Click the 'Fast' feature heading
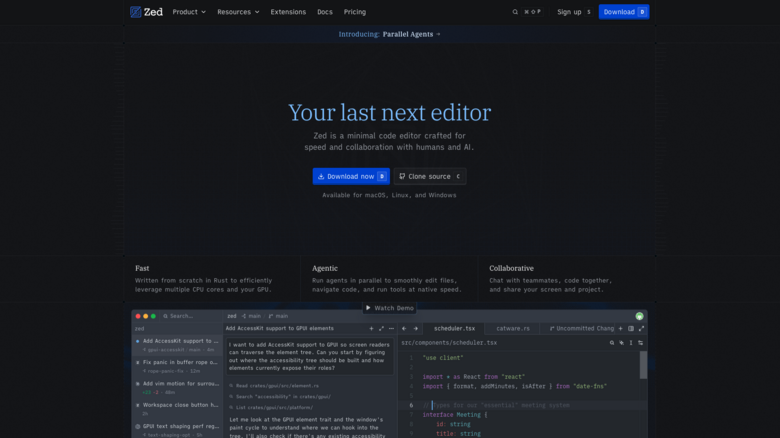Viewport: 780px width, 438px height. 142,268
